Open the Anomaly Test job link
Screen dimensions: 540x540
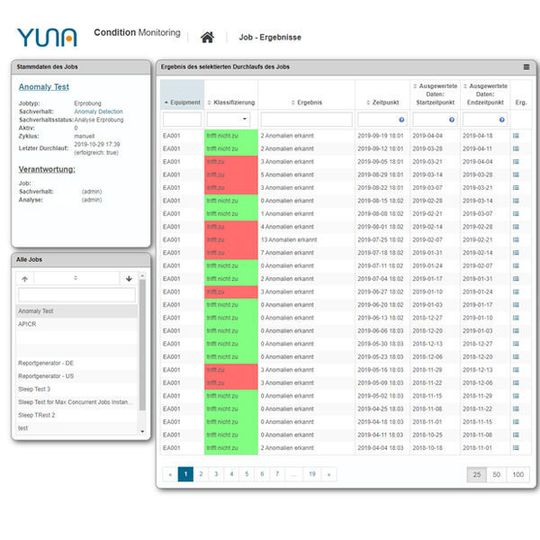[44, 87]
